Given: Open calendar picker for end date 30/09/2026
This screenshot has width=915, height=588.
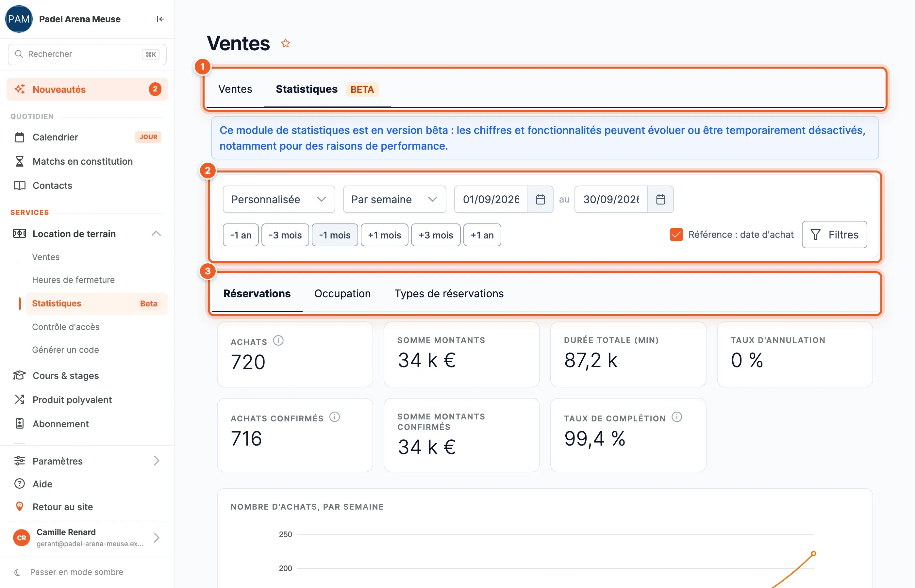Looking at the screenshot, I should 660,199.
